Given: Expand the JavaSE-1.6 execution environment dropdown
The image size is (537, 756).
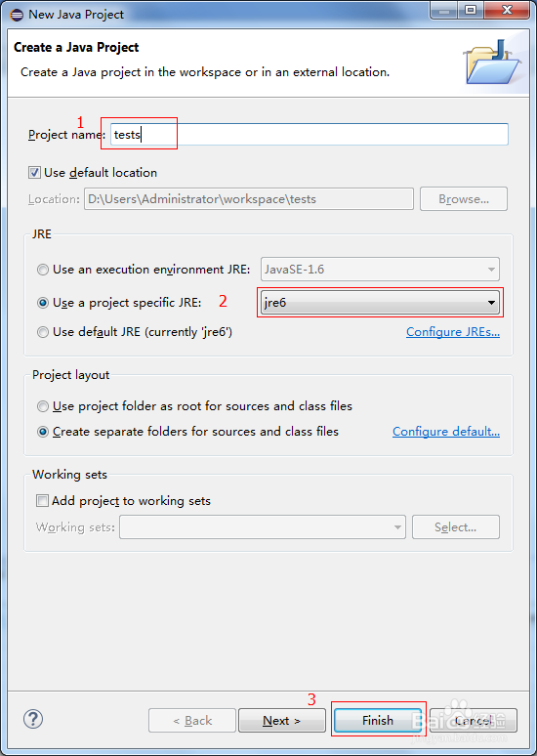Looking at the screenshot, I should [380, 270].
